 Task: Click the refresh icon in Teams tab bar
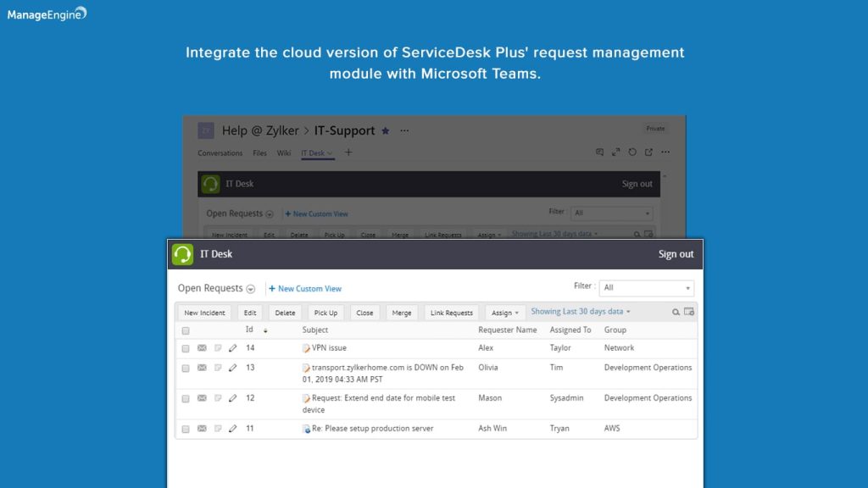[632, 152]
